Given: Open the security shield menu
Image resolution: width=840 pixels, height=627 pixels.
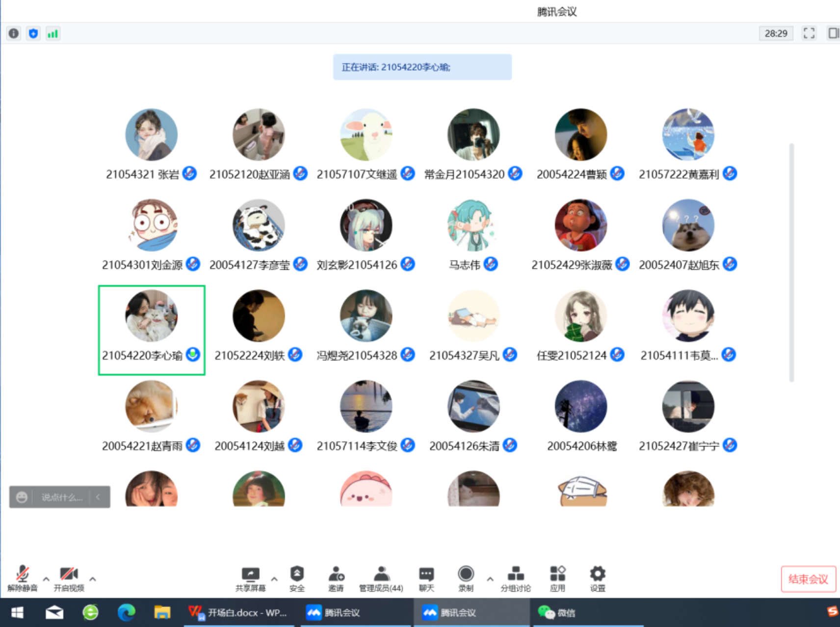Looking at the screenshot, I should [297, 578].
